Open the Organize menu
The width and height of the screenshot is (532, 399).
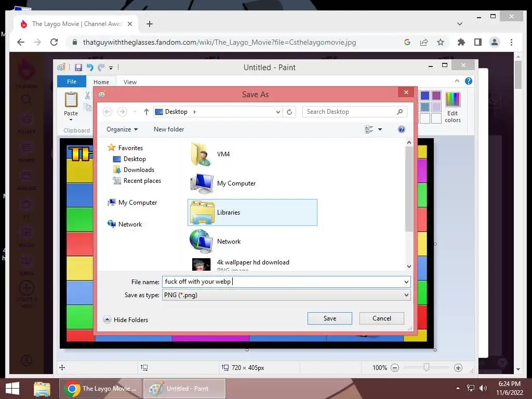122,129
